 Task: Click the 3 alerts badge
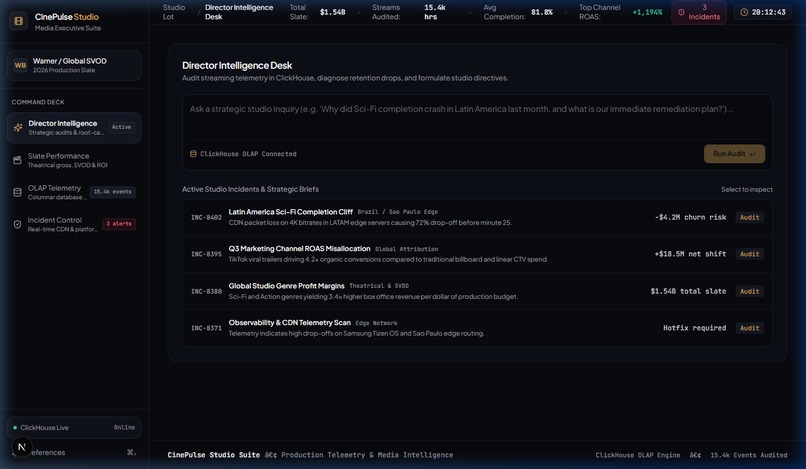click(119, 224)
